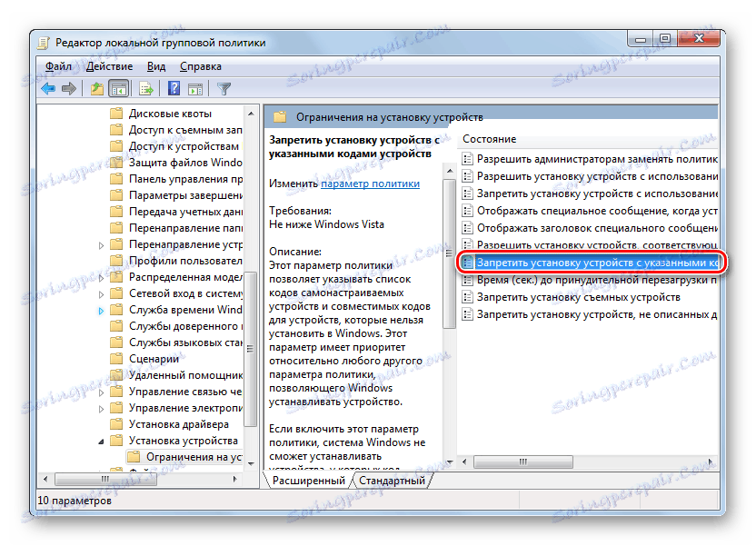Select Доступ к съемным зап folder
Viewport: 756px width, 546px height.
coord(185,130)
